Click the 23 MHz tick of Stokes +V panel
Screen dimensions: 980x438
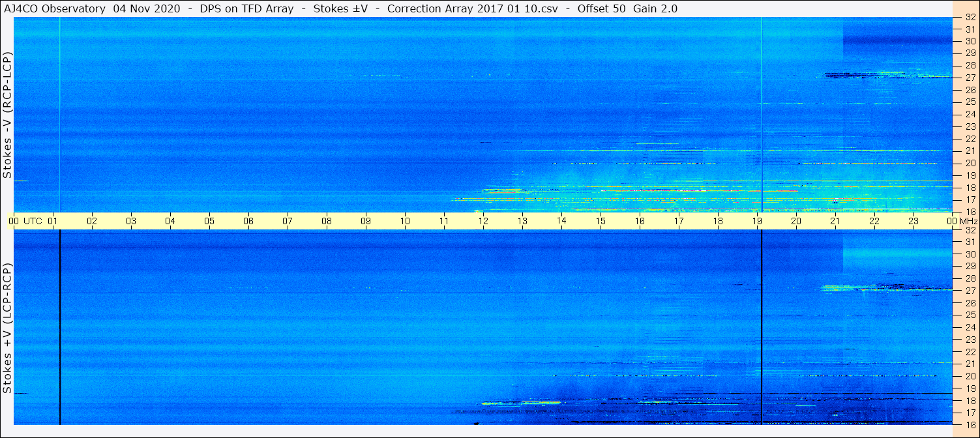(970, 340)
